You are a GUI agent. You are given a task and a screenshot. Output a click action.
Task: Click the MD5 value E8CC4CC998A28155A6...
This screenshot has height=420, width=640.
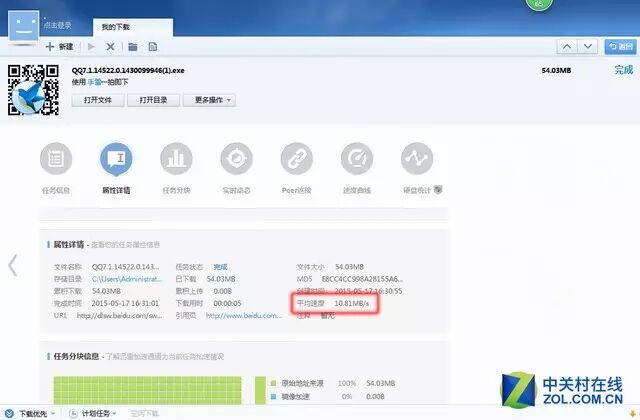click(362, 279)
